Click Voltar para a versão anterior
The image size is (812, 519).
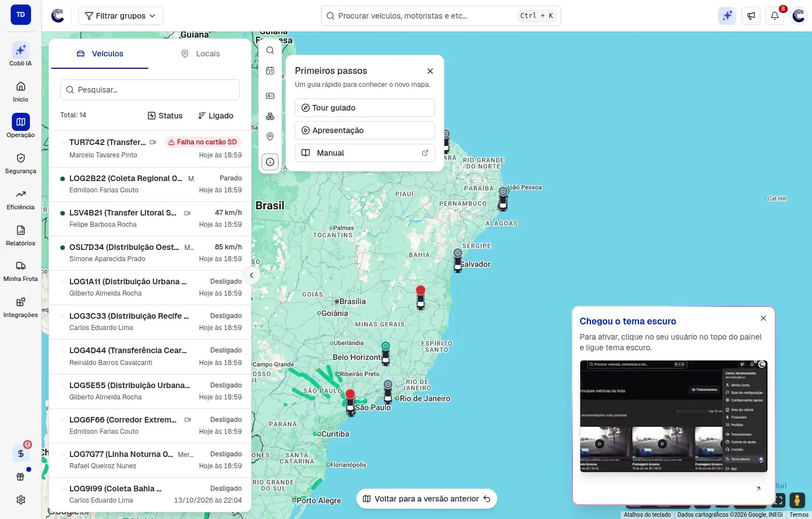click(427, 499)
